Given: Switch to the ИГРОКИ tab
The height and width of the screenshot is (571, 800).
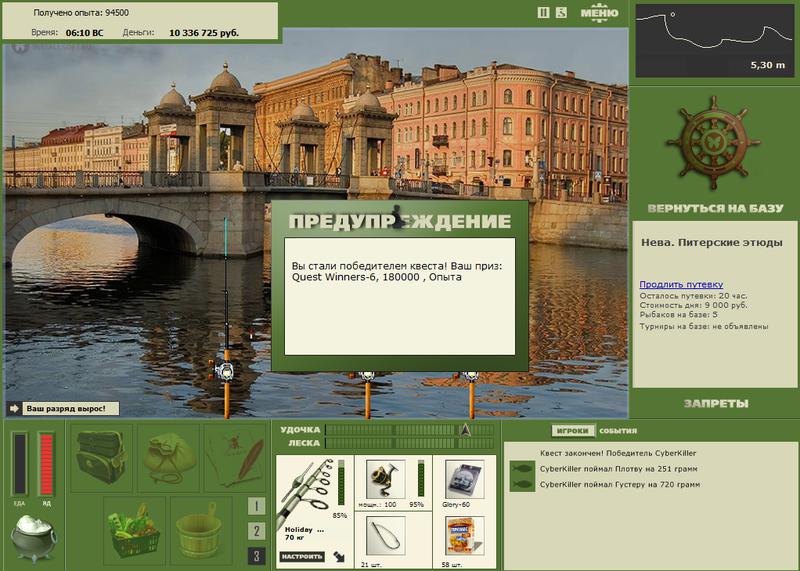Looking at the screenshot, I should pyautogui.click(x=572, y=431).
